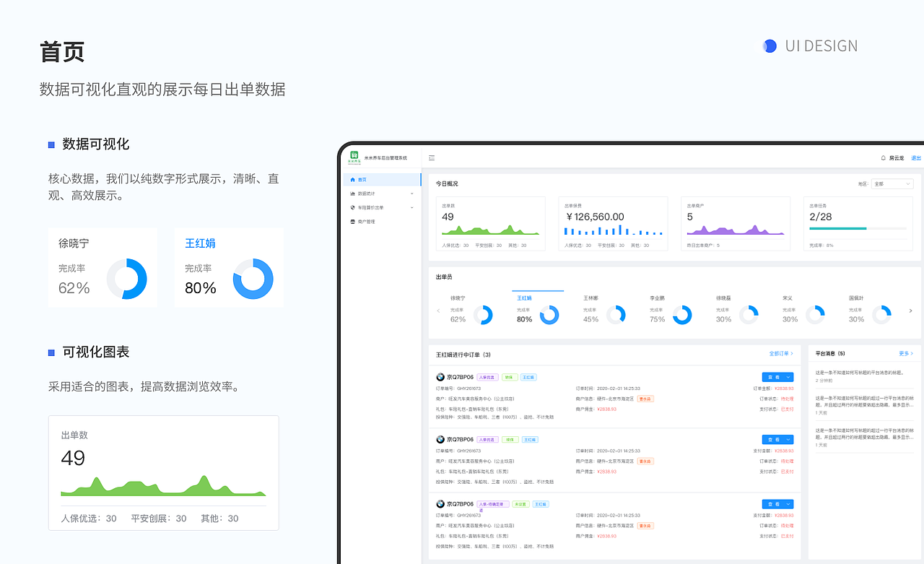Click the icon beside 车险算价出单
Viewport: 924px width, 564px height.
(x=352, y=207)
